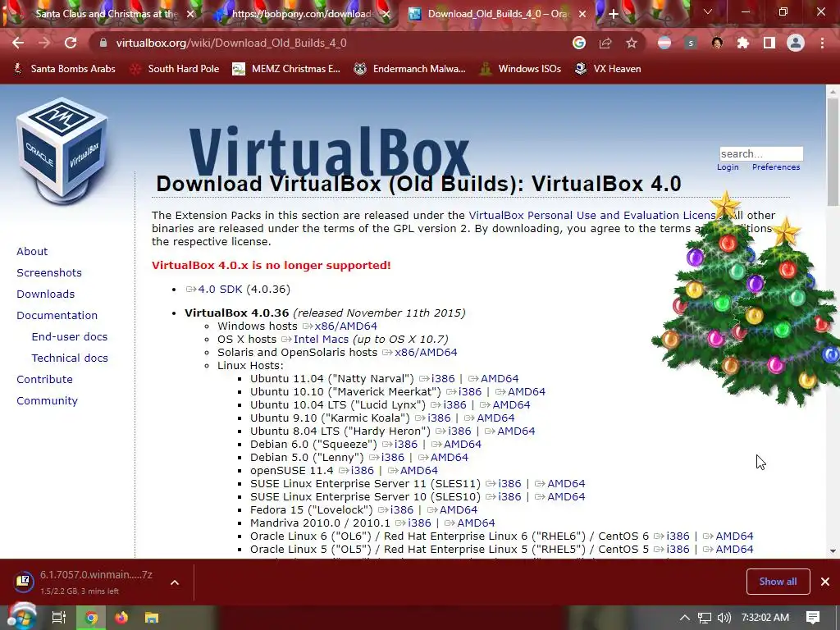Click the Google icon in address bar

click(579, 43)
